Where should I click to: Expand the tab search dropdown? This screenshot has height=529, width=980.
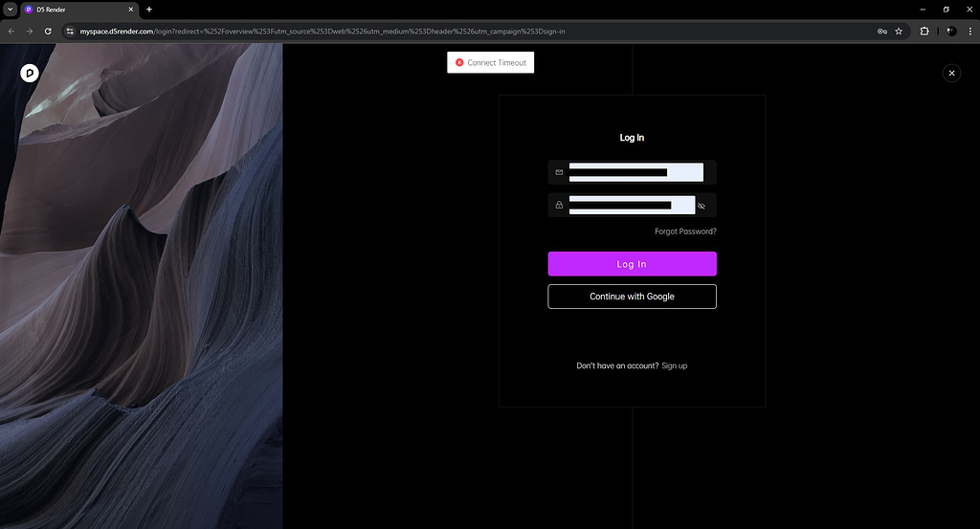[10, 10]
